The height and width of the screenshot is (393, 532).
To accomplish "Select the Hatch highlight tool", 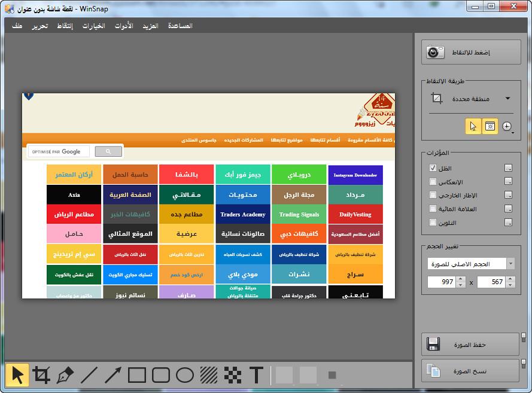I will 209,375.
